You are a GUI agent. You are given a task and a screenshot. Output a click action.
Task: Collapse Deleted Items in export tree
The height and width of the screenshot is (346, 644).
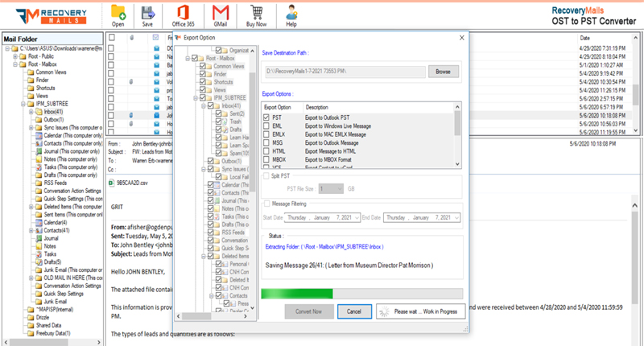(x=204, y=256)
